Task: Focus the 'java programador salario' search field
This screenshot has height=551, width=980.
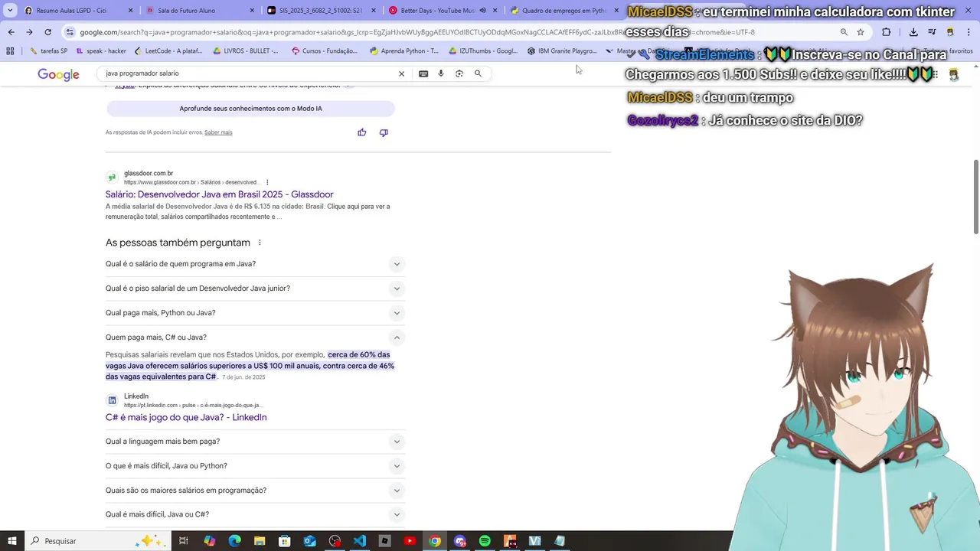Action: coord(249,73)
